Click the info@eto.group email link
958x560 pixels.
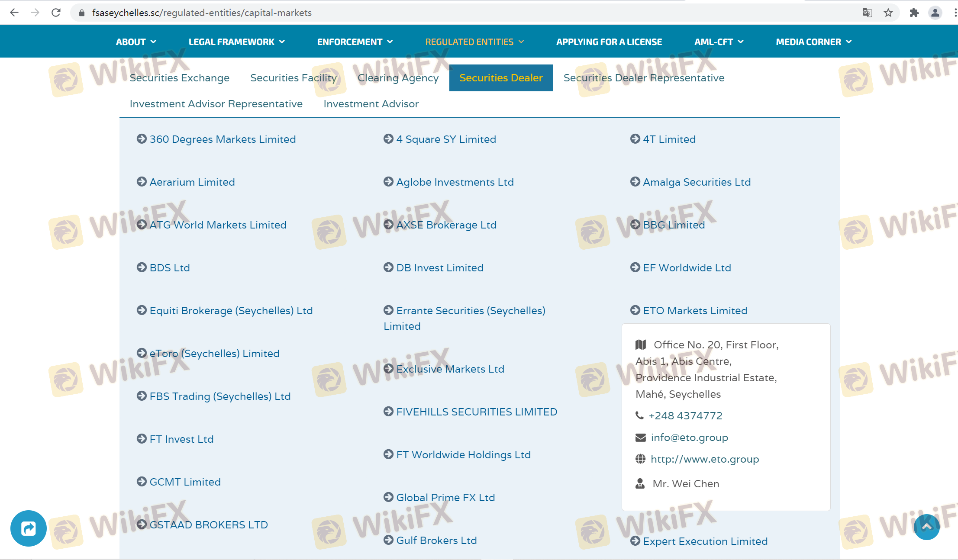(x=689, y=438)
